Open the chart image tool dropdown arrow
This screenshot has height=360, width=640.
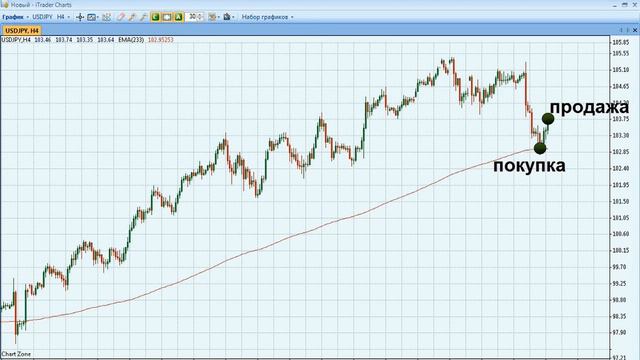(x=98, y=17)
